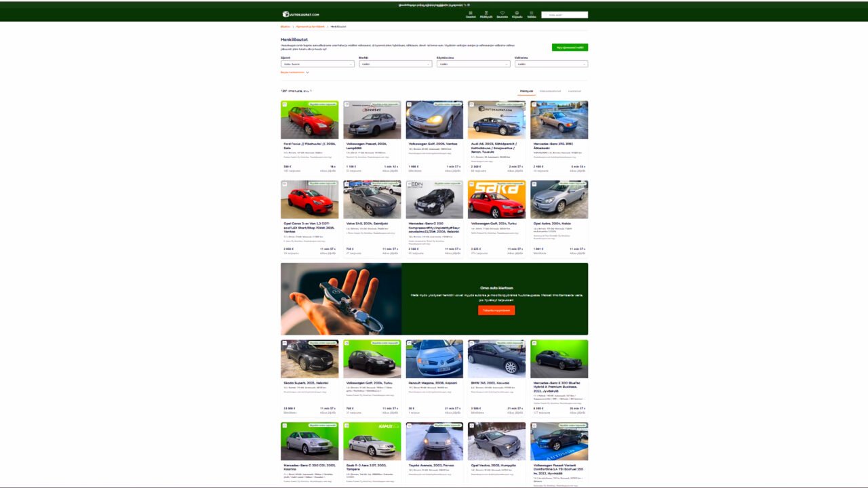
Task: Switch to the Uusimmat sorting tab
Action: (574, 91)
